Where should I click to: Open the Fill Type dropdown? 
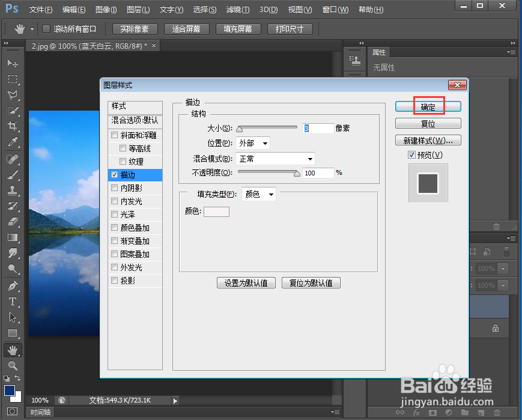pos(259,194)
